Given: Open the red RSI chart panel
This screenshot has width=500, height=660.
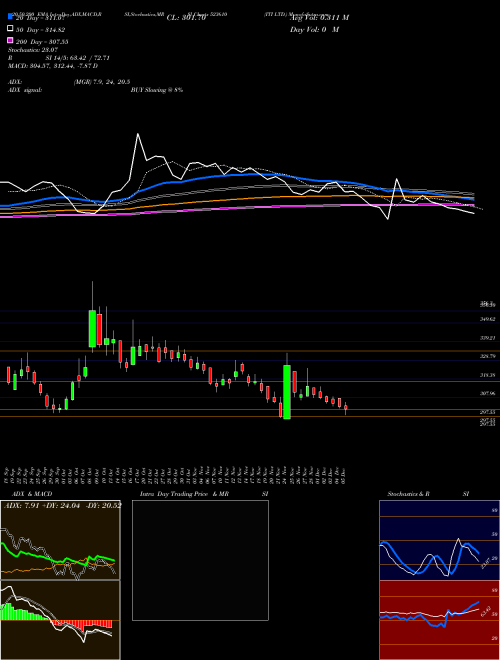Looking at the screenshot, I should [439, 620].
